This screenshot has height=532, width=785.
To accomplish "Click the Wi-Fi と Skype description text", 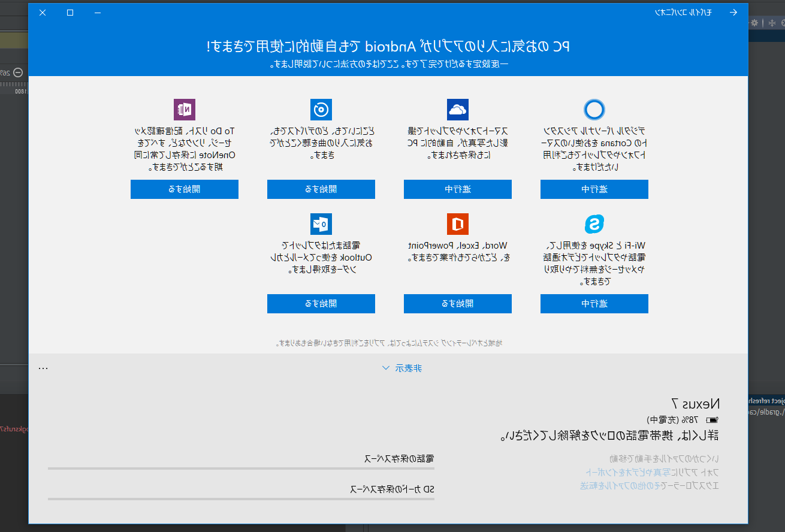I will 594,263.
